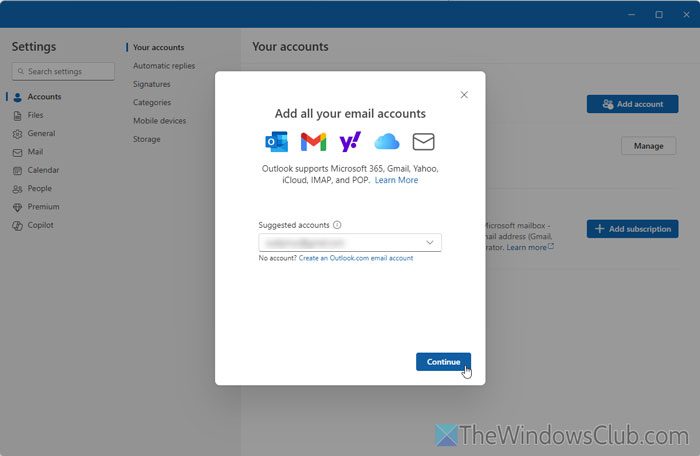The image size is (700, 456).
Task: Click the Continue button
Action: click(x=443, y=362)
